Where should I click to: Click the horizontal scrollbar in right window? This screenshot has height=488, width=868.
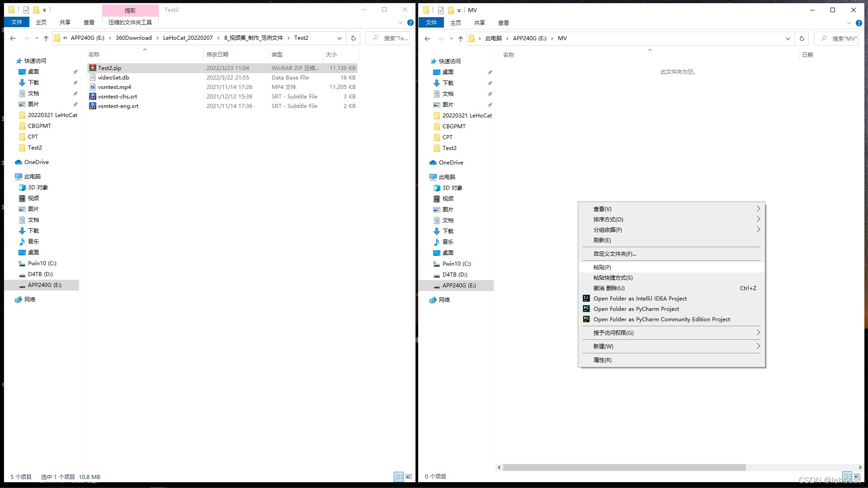tap(624, 467)
